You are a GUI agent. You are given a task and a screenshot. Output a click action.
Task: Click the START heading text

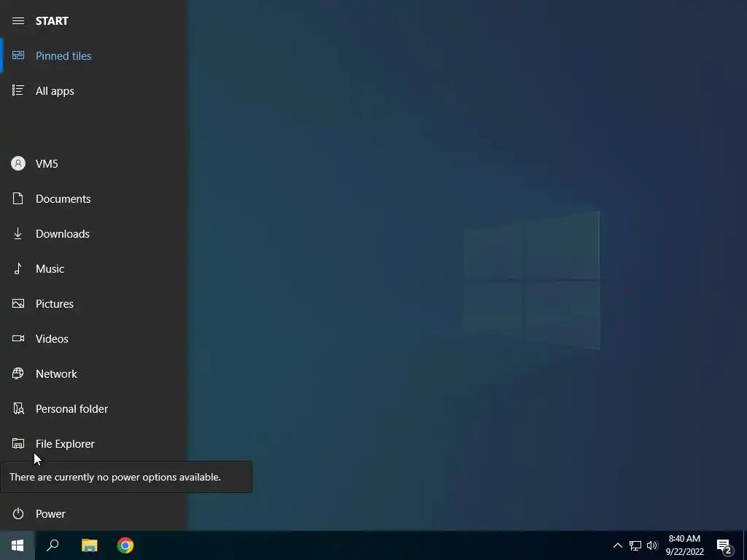[x=52, y=21]
